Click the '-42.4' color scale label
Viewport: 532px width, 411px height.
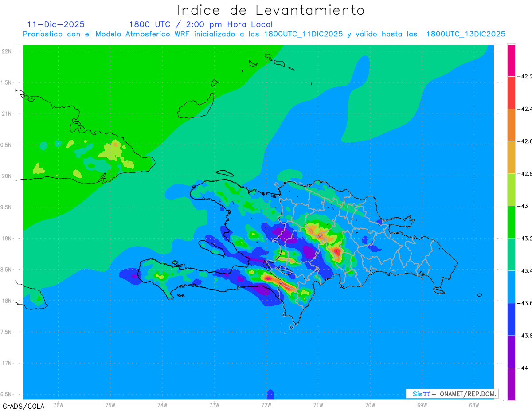pyautogui.click(x=525, y=109)
